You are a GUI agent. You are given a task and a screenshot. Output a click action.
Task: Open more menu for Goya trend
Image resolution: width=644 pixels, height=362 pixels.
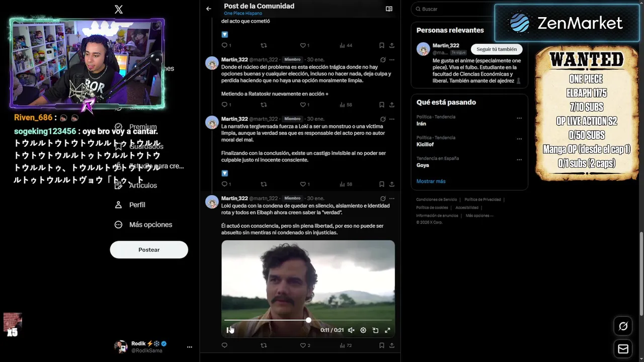coord(519,159)
